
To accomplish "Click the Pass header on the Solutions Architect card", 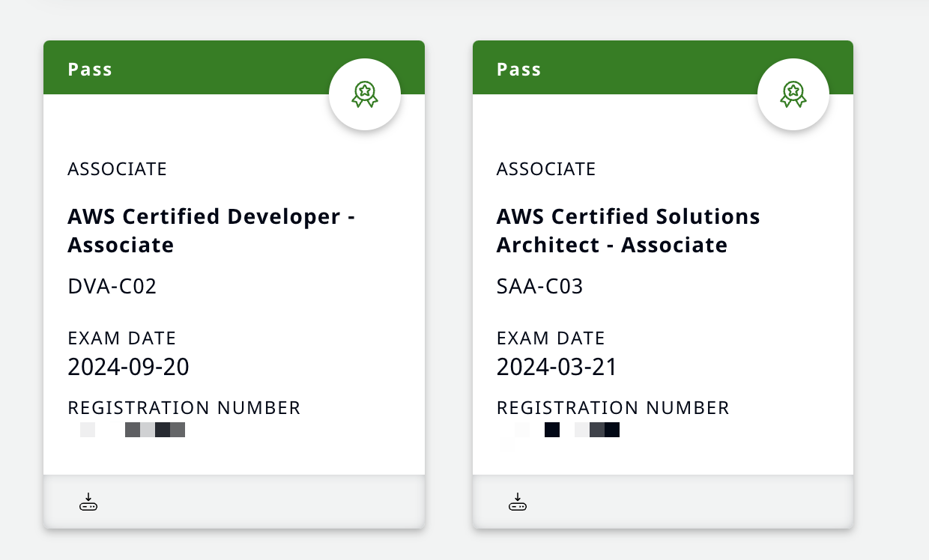I will (x=518, y=70).
